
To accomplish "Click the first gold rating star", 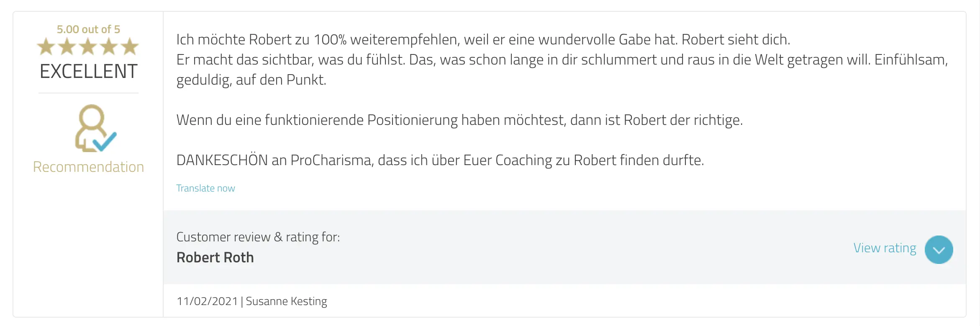I will click(x=46, y=47).
